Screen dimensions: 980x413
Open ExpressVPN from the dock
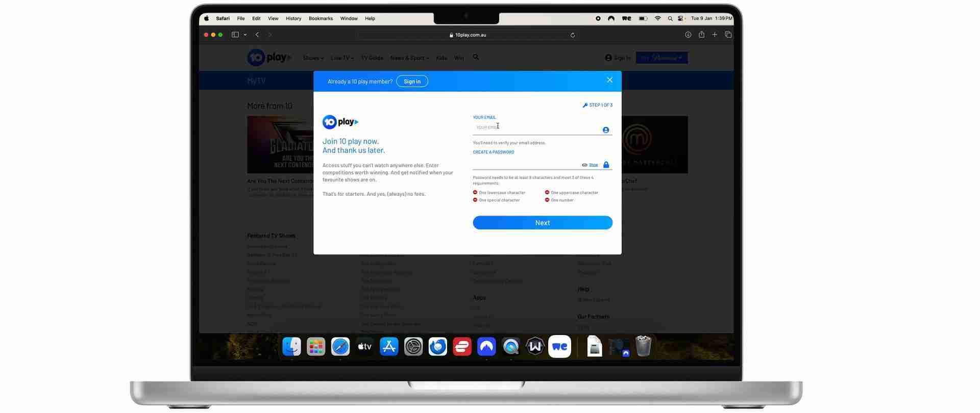(462, 347)
